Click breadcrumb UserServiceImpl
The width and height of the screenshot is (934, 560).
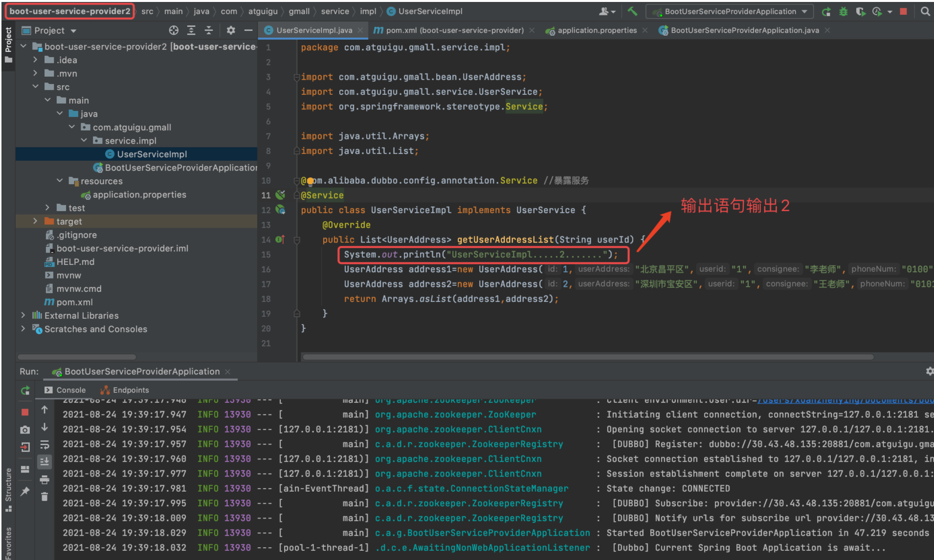click(424, 11)
